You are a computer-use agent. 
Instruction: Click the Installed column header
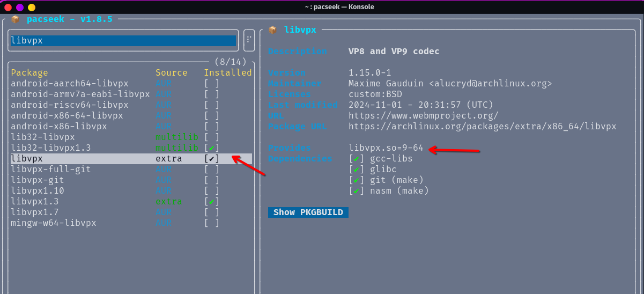[x=227, y=73]
